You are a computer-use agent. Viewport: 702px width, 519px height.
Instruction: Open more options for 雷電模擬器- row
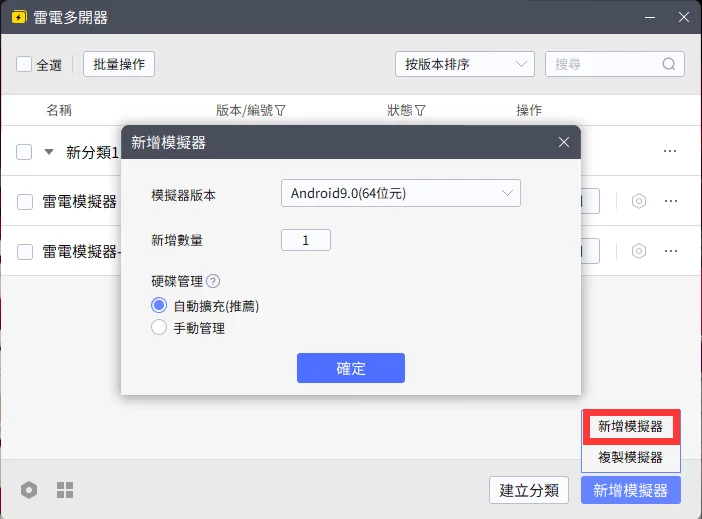(x=671, y=251)
